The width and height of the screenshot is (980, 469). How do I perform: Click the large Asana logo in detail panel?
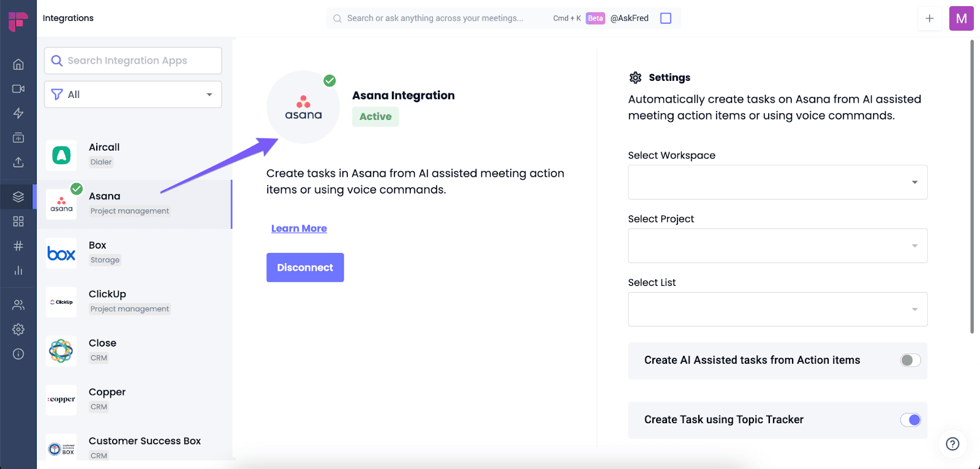click(303, 107)
